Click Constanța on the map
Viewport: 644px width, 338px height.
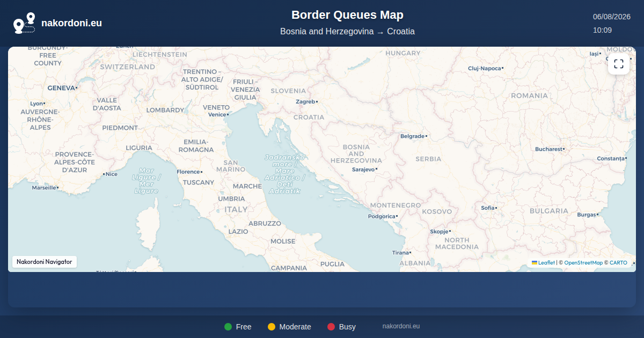coord(611,159)
